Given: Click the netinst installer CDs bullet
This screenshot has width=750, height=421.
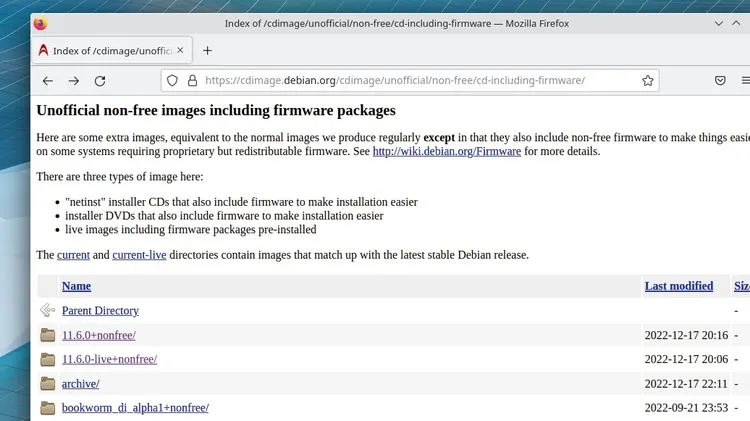Looking at the screenshot, I should pos(242,202).
